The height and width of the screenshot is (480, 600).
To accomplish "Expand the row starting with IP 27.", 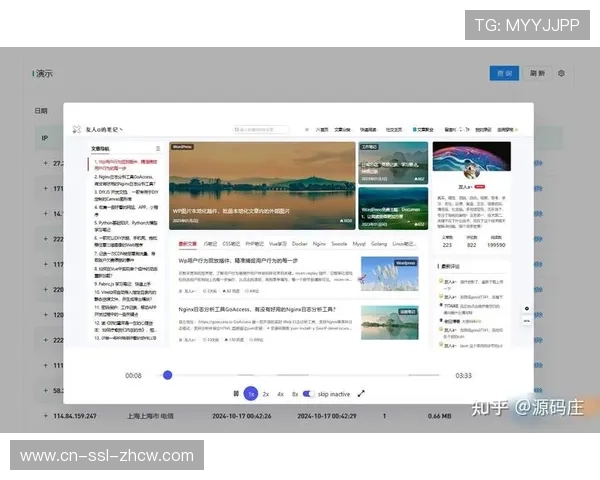I will click(x=46, y=163).
